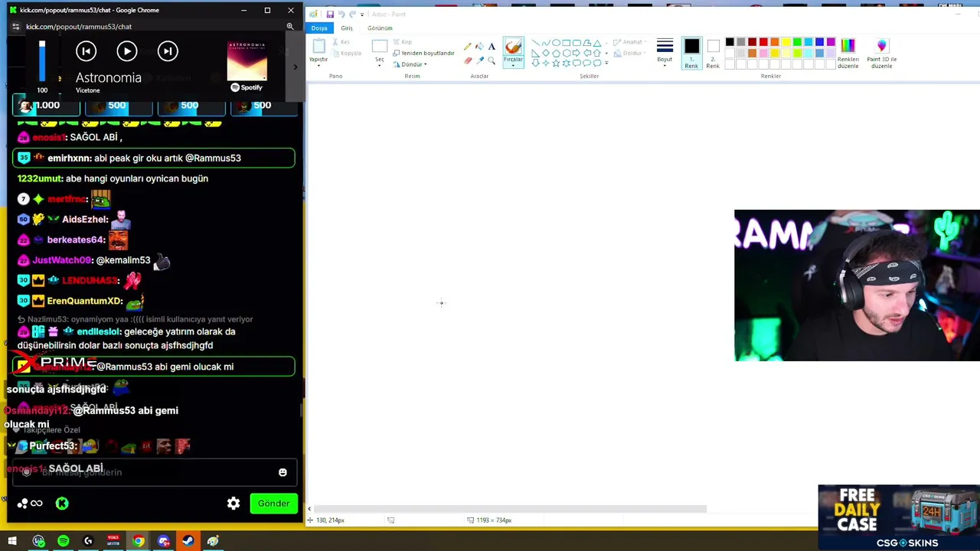Click the Fırçalar brush icon
Viewport: 980px width, 551px height.
coord(513,45)
